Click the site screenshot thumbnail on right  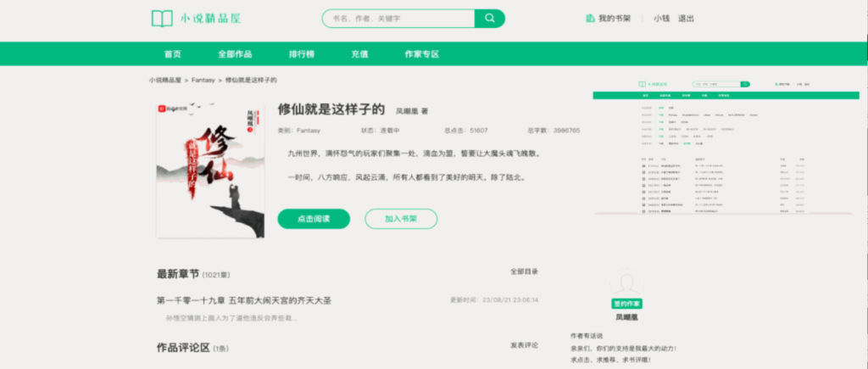click(726, 146)
